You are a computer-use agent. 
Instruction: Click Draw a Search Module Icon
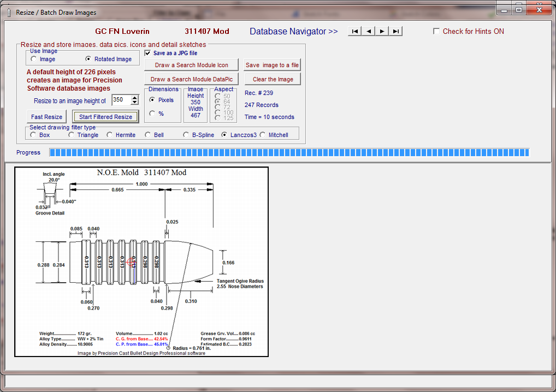point(191,65)
